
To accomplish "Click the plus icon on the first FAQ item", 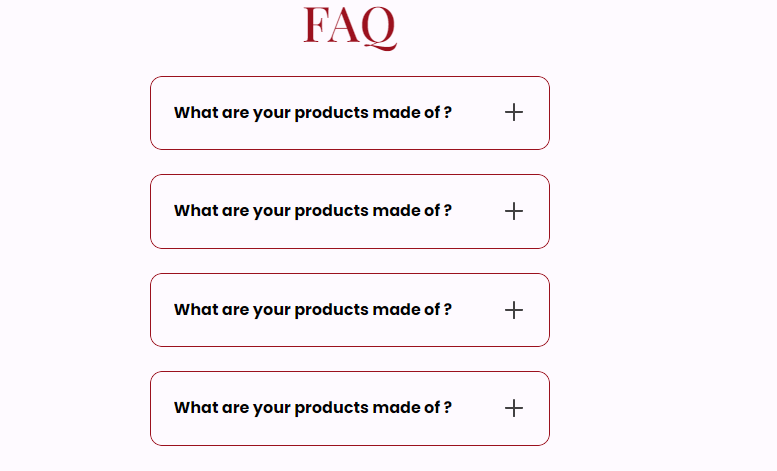I will click(x=514, y=112).
